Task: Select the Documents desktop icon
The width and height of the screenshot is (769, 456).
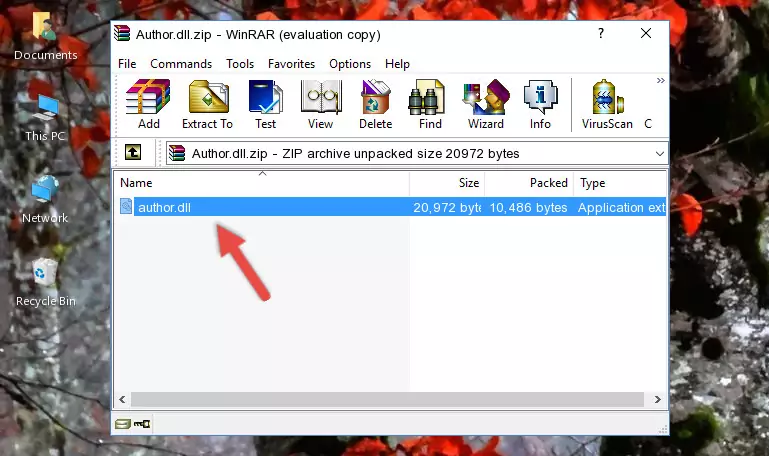Action: click(x=45, y=37)
